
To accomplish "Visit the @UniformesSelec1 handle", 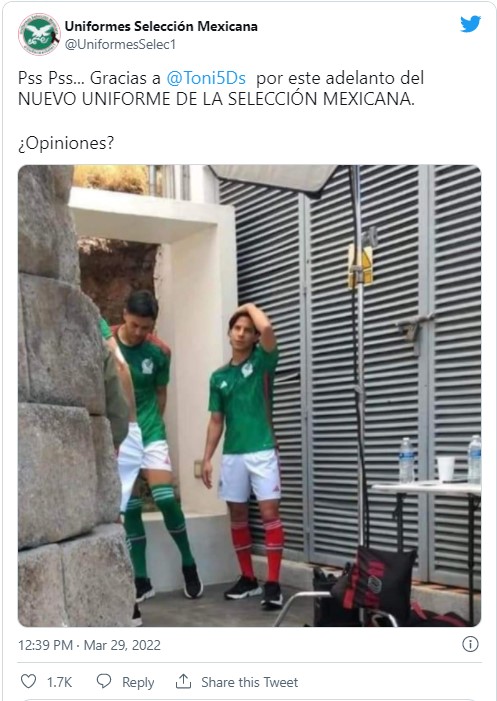I will pyautogui.click(x=120, y=44).
